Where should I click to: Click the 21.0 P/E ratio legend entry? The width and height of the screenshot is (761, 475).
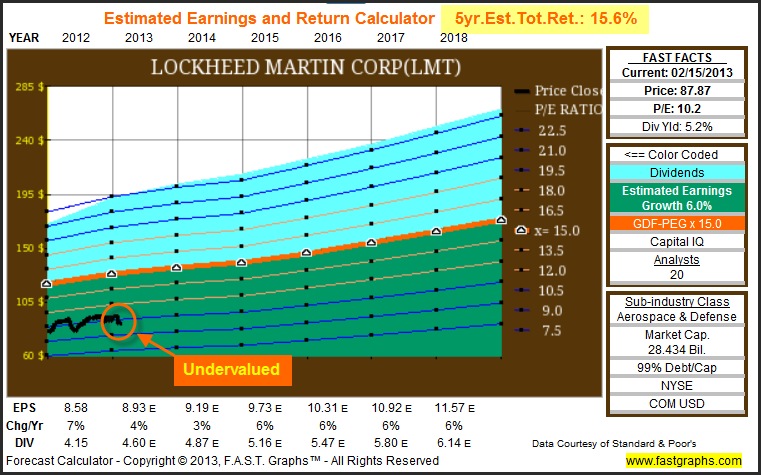pos(541,150)
